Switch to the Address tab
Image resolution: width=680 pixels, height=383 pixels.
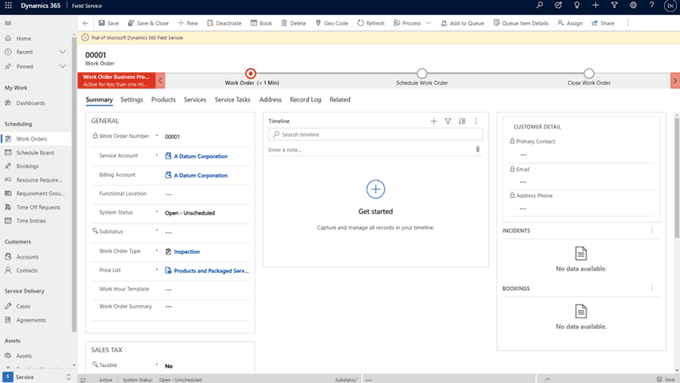(x=271, y=99)
